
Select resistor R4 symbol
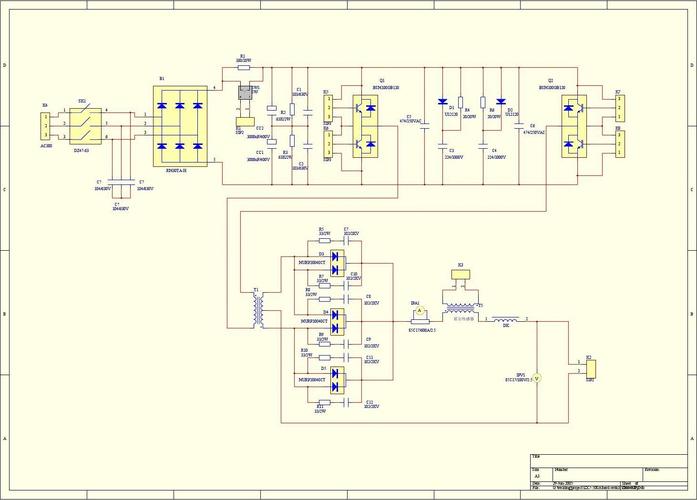(461, 102)
